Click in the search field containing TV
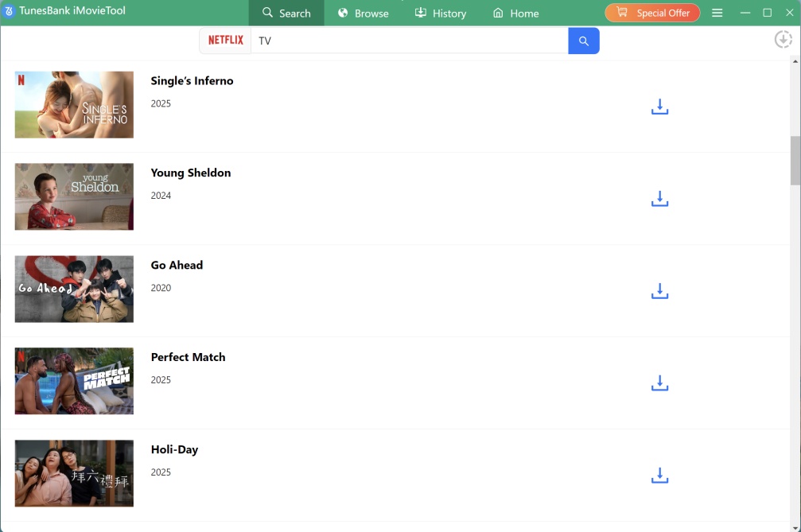 tap(409, 41)
